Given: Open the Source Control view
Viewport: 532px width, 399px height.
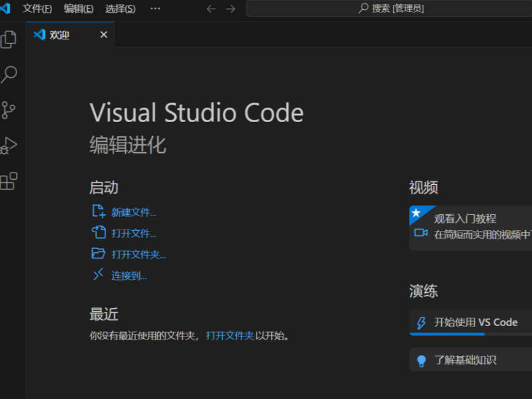Looking at the screenshot, I should [8, 110].
